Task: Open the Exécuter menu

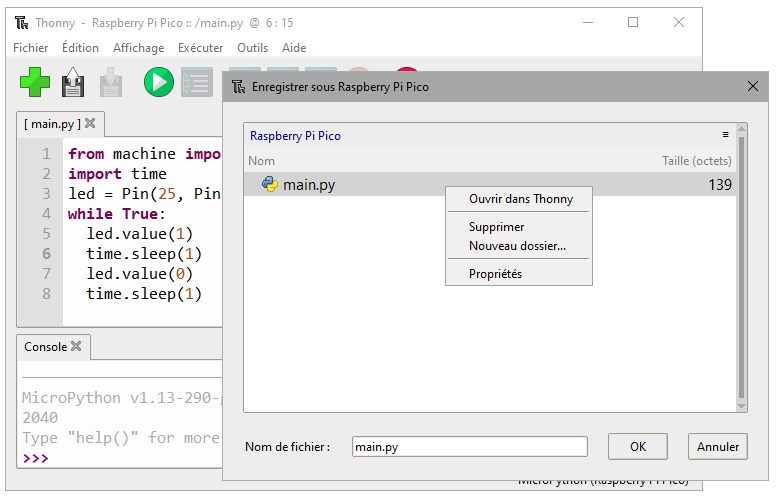Action: [x=200, y=48]
